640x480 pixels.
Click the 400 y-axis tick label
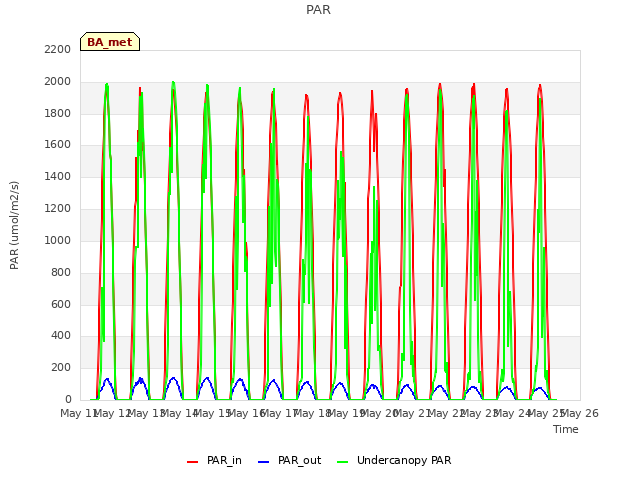[61, 336]
